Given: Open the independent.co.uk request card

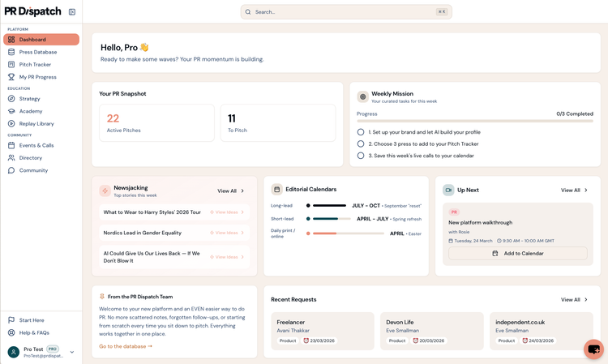Looking at the screenshot, I should [x=542, y=331].
